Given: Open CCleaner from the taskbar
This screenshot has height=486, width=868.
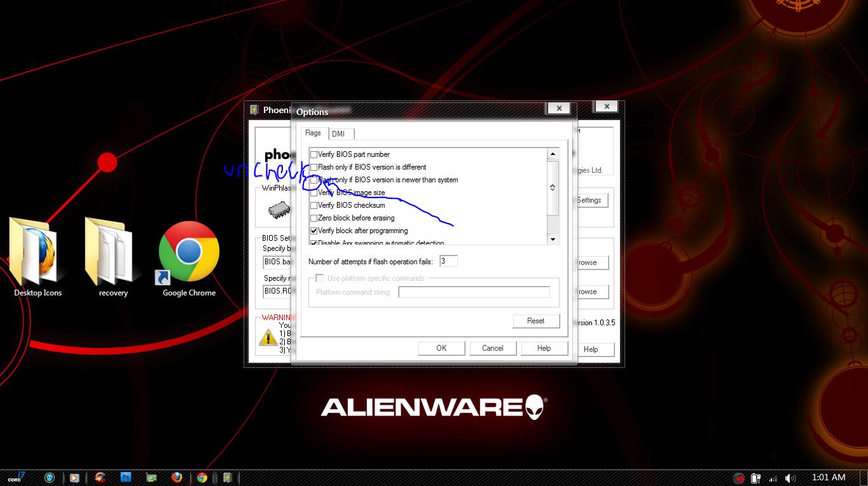Looking at the screenshot, I should (x=100, y=478).
